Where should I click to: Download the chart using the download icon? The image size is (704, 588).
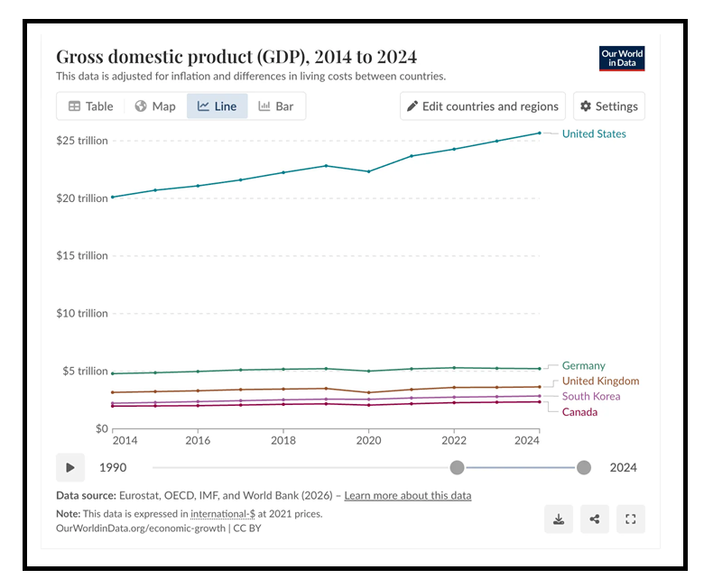coord(559,519)
